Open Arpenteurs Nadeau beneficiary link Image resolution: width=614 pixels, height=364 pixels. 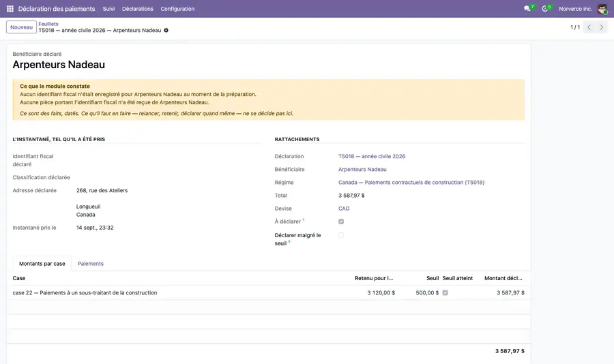pyautogui.click(x=362, y=170)
